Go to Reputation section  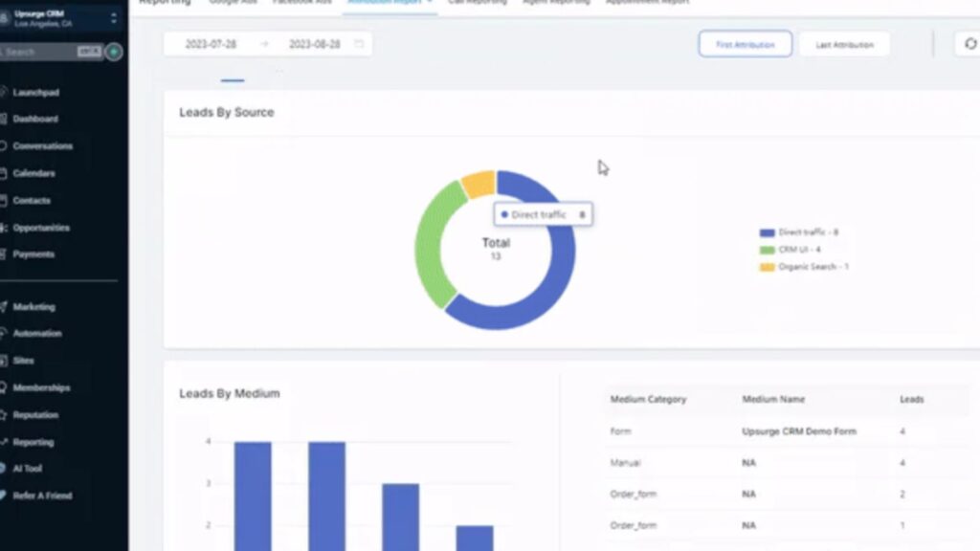pos(35,415)
